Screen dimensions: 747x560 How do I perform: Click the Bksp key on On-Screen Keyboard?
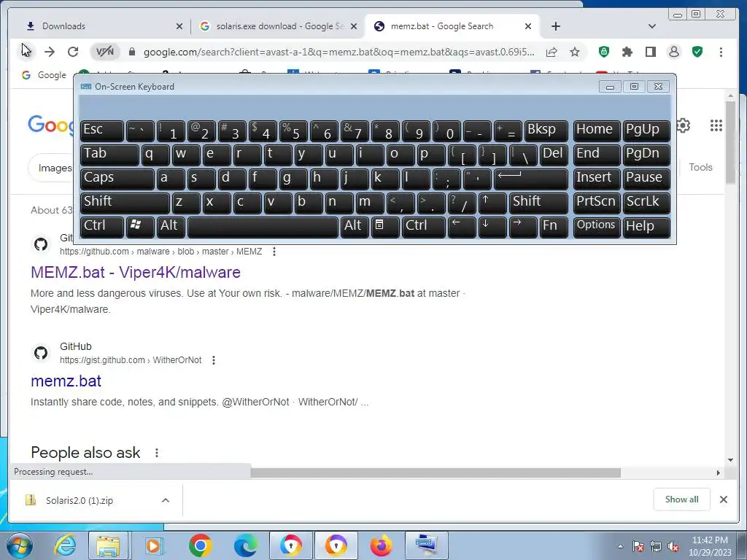546,131
